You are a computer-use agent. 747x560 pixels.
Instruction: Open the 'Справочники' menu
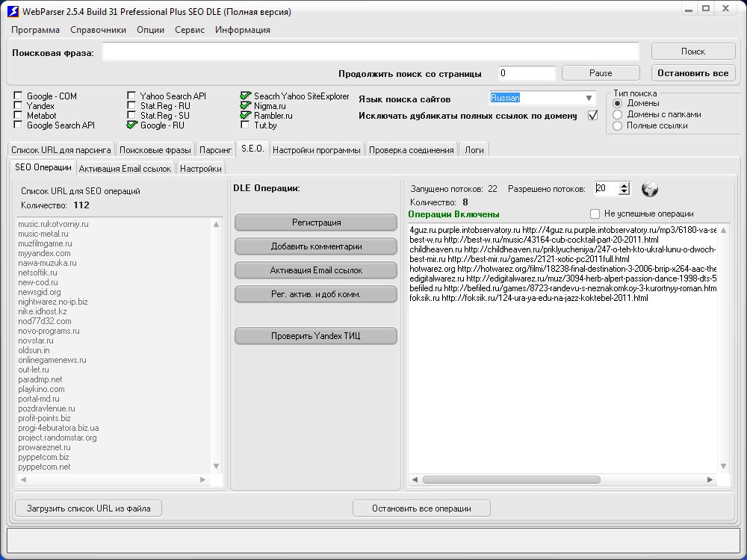tap(98, 30)
